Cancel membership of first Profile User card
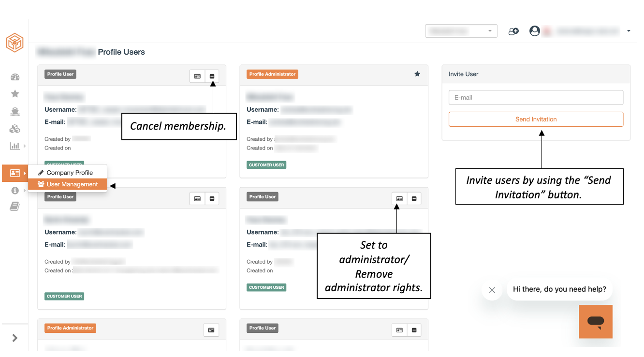The height and width of the screenshot is (357, 644). click(212, 76)
